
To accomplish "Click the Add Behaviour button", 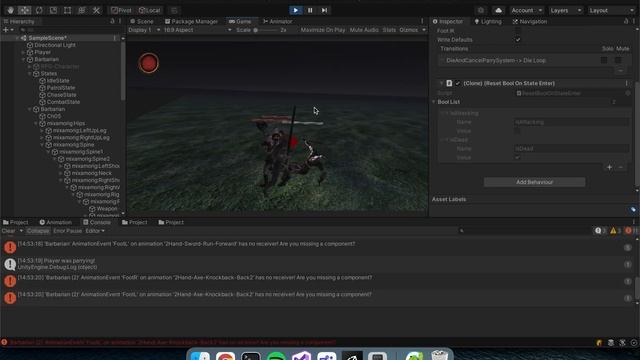I will 534,182.
